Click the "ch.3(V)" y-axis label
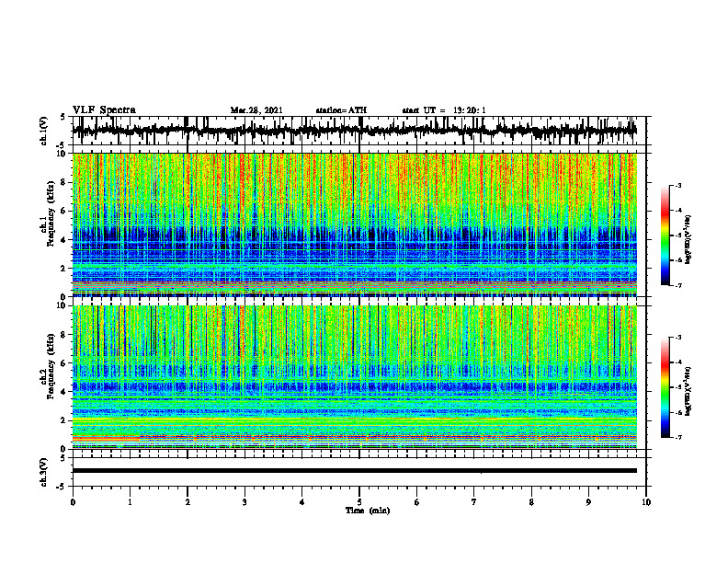Screen dimensions: 728x563 click(x=43, y=472)
